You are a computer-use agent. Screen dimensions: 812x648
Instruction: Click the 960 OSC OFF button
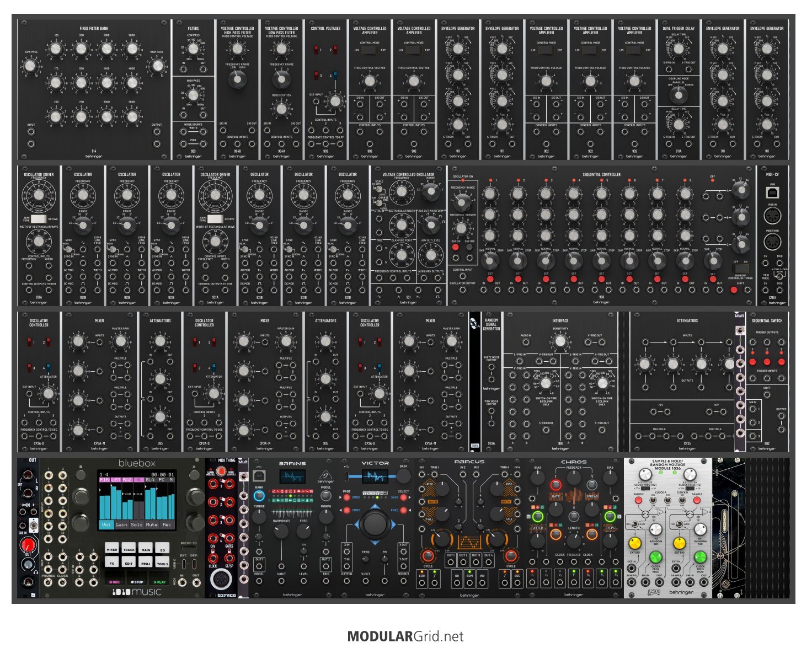point(469,247)
